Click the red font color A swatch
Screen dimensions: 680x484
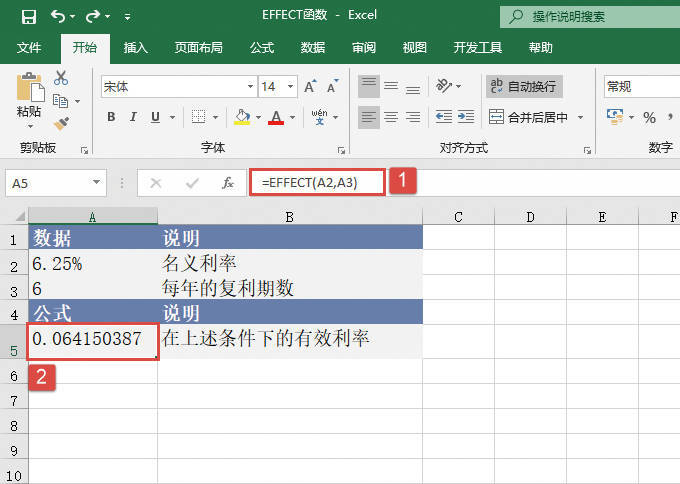coord(276,118)
